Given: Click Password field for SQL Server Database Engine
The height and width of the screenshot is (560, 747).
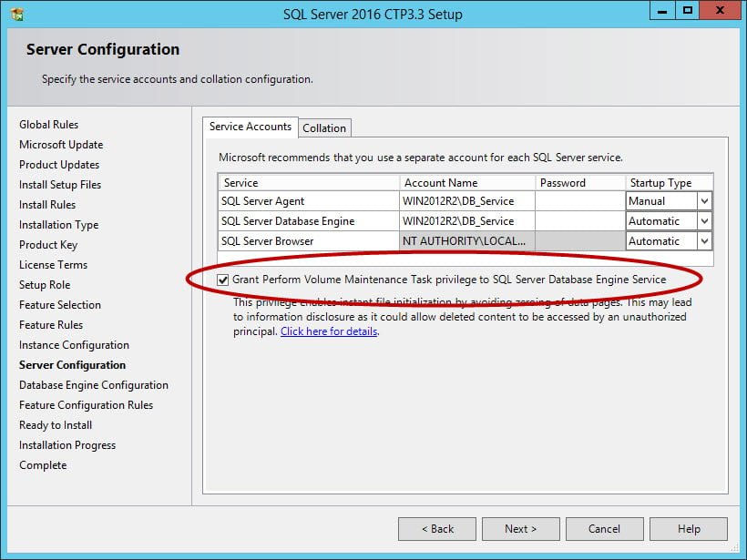Looking at the screenshot, I should point(580,221).
